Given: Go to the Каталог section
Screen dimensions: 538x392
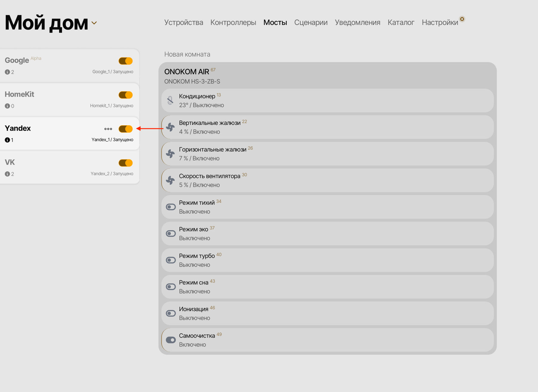Looking at the screenshot, I should (x=401, y=22).
